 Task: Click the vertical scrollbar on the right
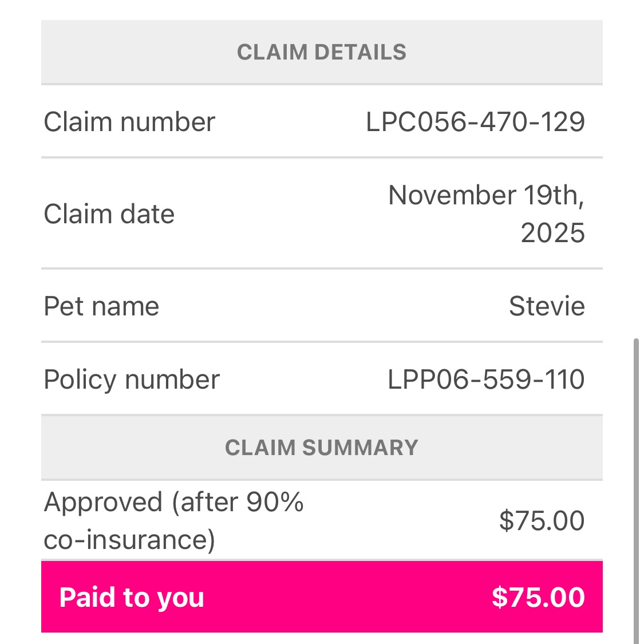point(636,487)
